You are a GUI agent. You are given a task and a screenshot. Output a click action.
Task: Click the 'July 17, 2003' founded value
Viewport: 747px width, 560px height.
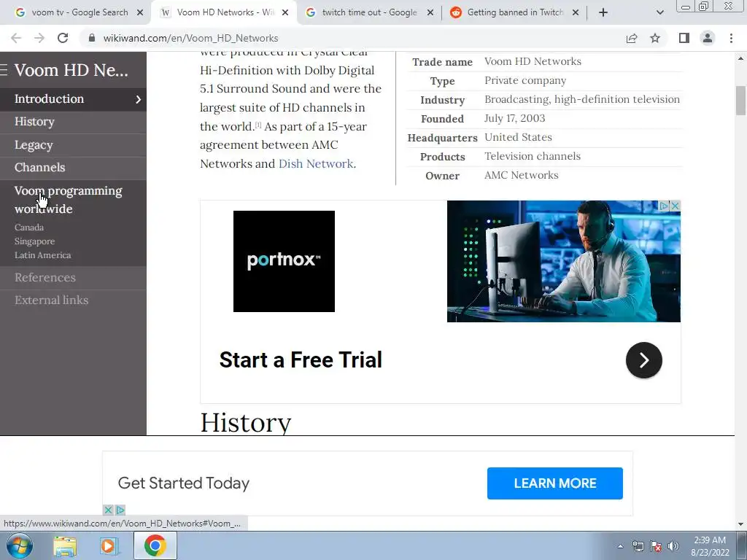tap(514, 118)
